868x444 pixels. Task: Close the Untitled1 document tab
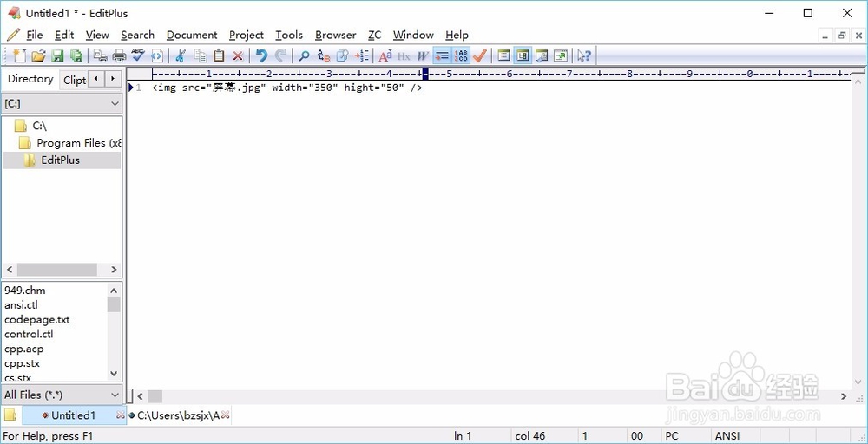tap(120, 415)
